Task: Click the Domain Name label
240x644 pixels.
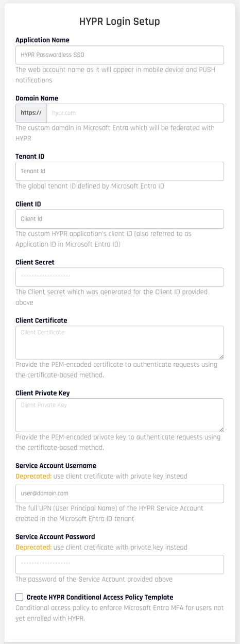Action: 37,98
